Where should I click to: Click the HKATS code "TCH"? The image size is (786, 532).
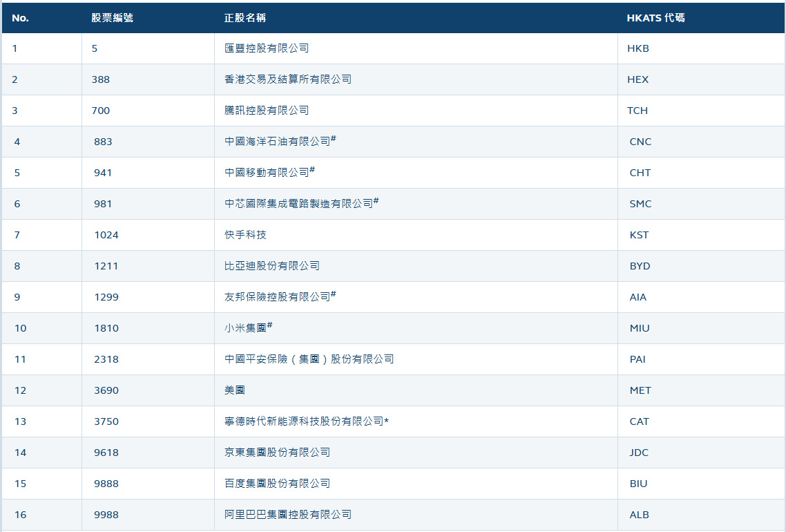(638, 111)
